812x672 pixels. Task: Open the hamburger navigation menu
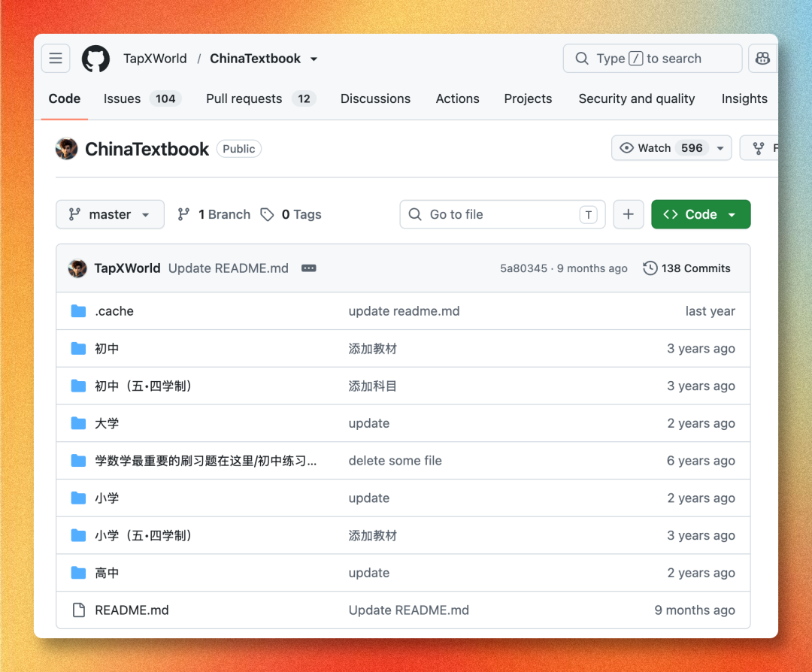[x=56, y=59]
